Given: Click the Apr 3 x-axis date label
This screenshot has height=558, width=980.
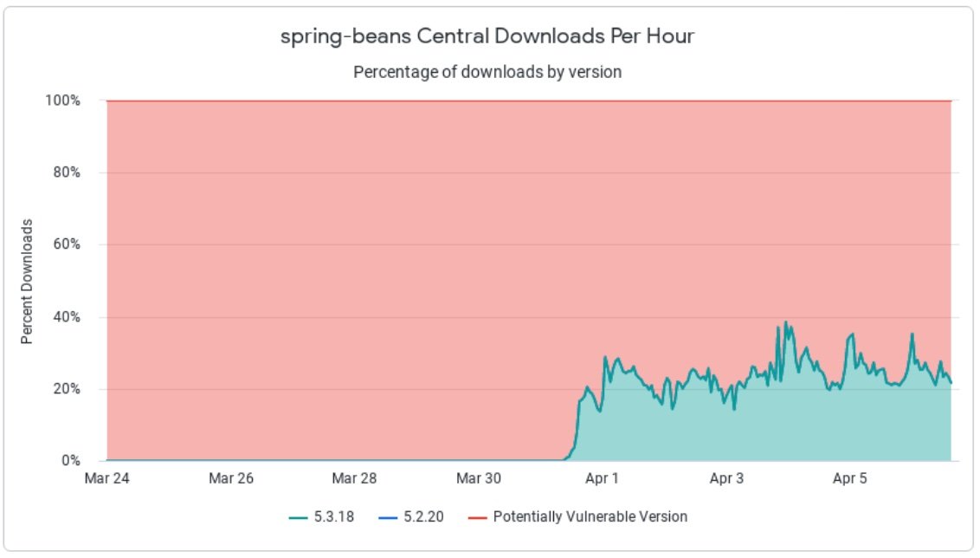Looking at the screenshot, I should pyautogui.click(x=726, y=478).
